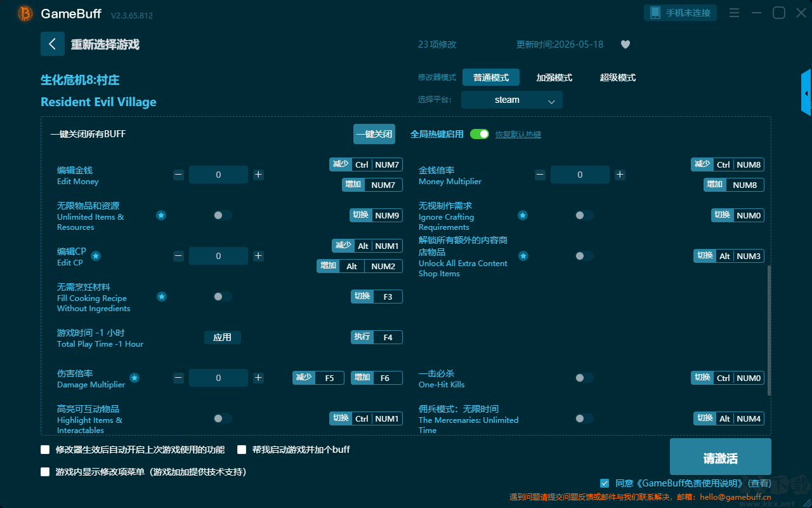Favorite this trainer with the heart icon

[x=625, y=44]
